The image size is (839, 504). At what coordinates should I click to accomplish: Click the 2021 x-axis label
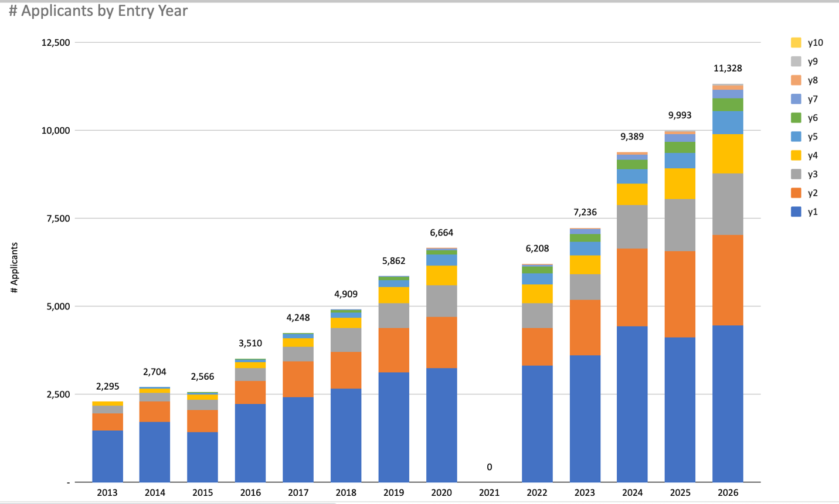(489, 493)
